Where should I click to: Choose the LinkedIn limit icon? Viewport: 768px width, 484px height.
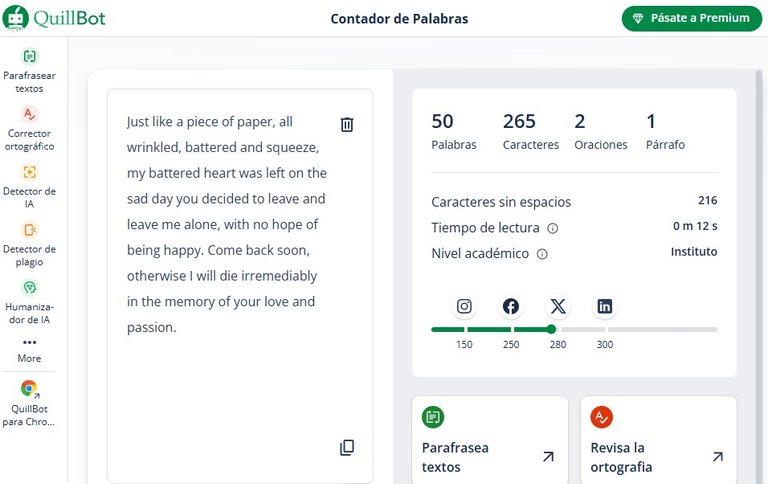pyautogui.click(x=605, y=306)
